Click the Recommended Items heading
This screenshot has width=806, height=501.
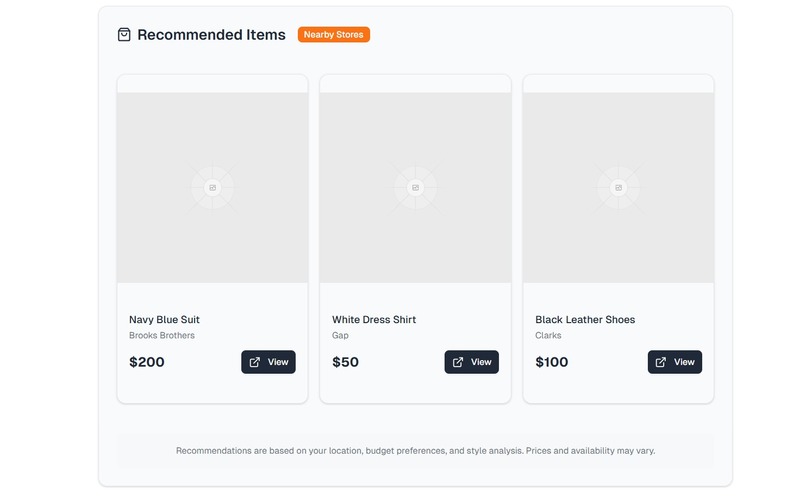click(211, 35)
